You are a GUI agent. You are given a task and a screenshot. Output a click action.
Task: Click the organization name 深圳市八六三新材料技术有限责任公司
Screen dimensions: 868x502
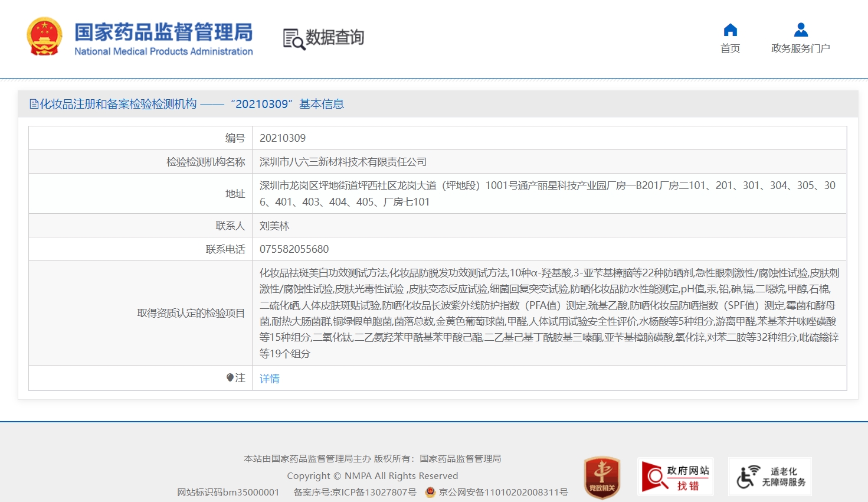tap(343, 162)
